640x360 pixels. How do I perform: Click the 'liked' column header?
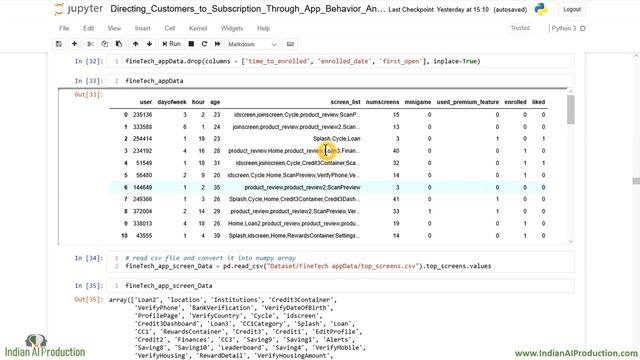point(538,102)
